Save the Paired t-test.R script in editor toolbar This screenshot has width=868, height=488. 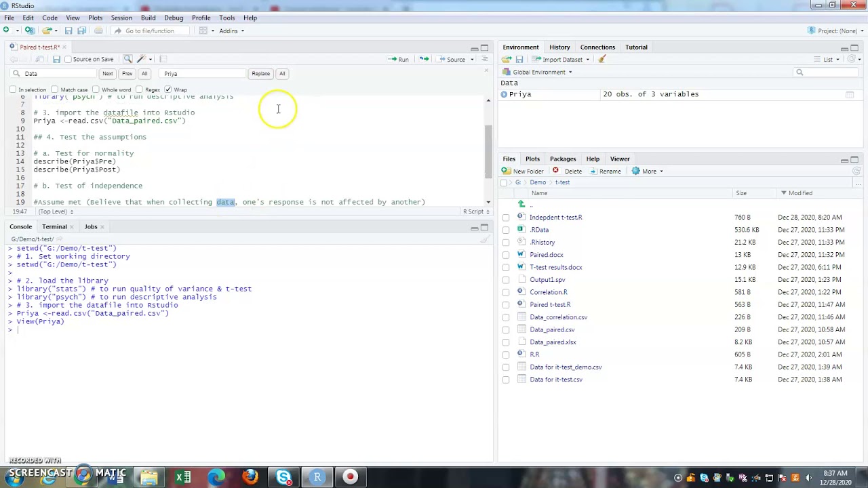[x=56, y=60]
